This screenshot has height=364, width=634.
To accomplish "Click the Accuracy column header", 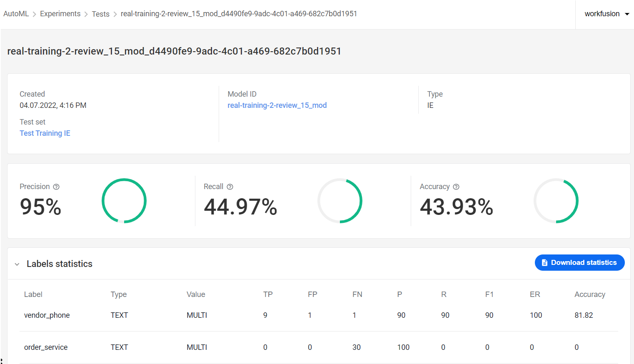I will tap(590, 294).
